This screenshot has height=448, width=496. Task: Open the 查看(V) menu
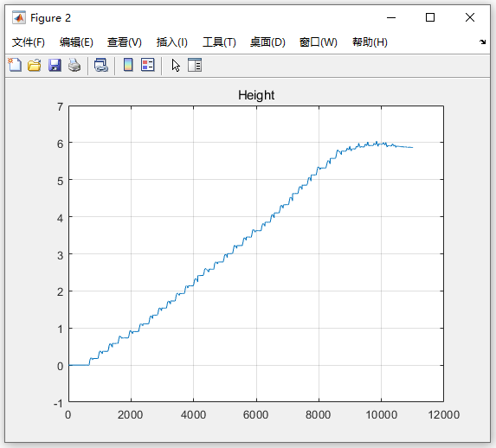[125, 42]
